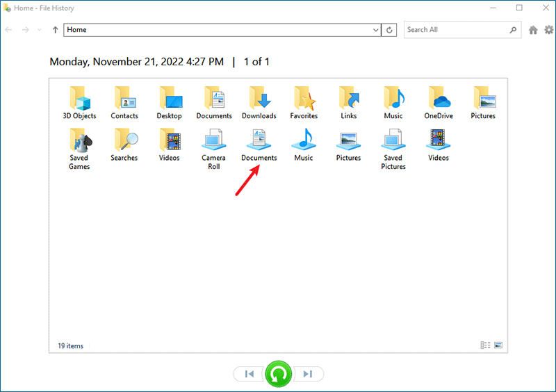This screenshot has width=556, height=392.
Task: Click the green Restore button
Action: [x=279, y=374]
